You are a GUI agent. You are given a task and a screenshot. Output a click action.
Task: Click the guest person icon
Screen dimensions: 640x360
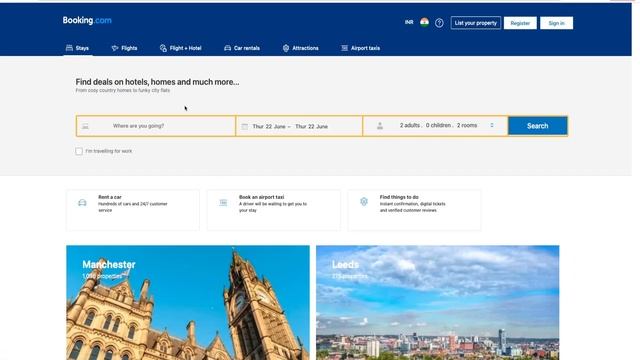[x=380, y=126]
